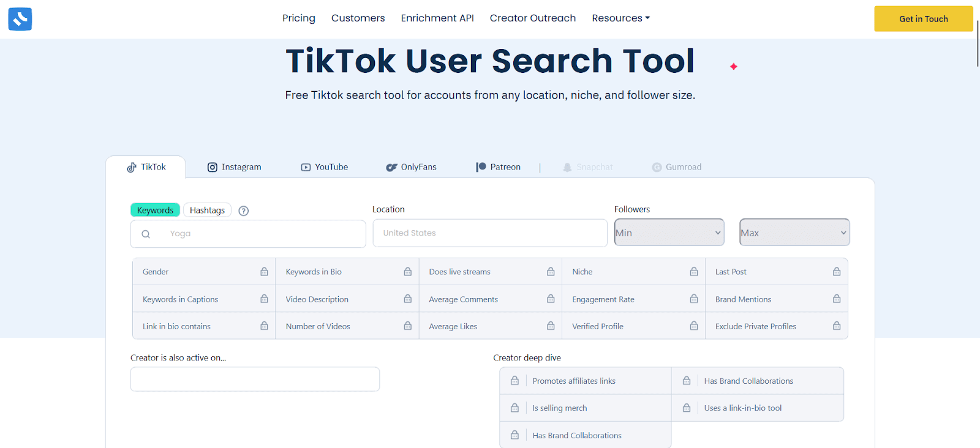Open the Min followers dropdown

(669, 233)
